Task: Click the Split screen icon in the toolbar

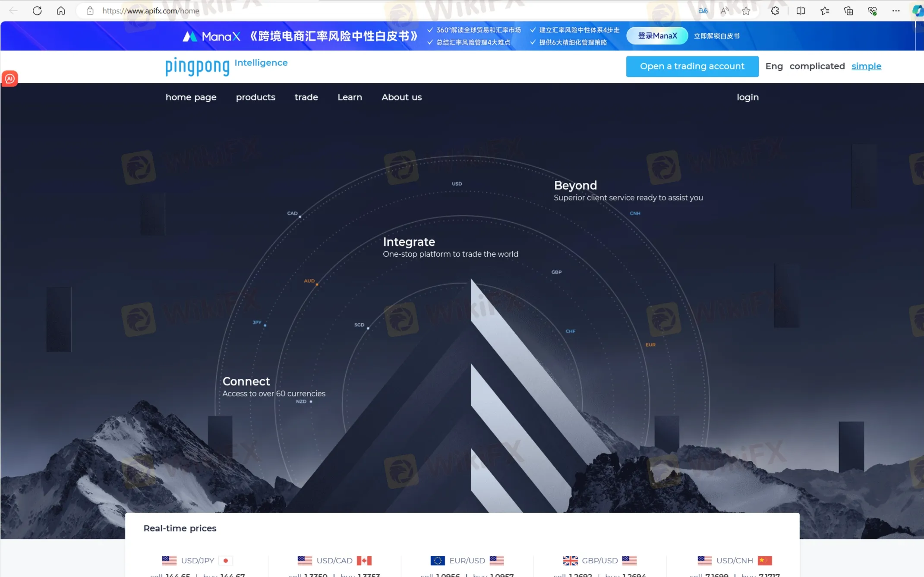Action: pyautogui.click(x=801, y=11)
